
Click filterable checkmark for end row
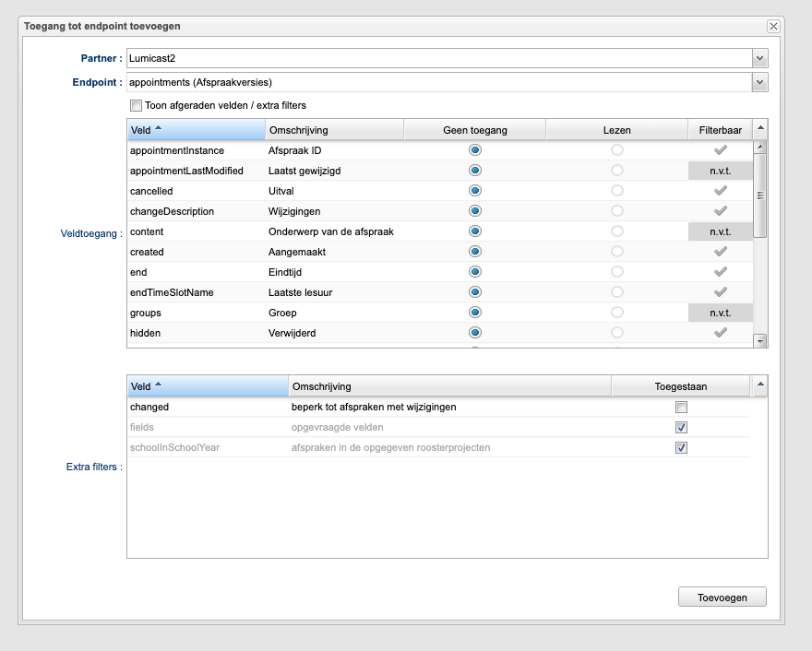point(721,272)
